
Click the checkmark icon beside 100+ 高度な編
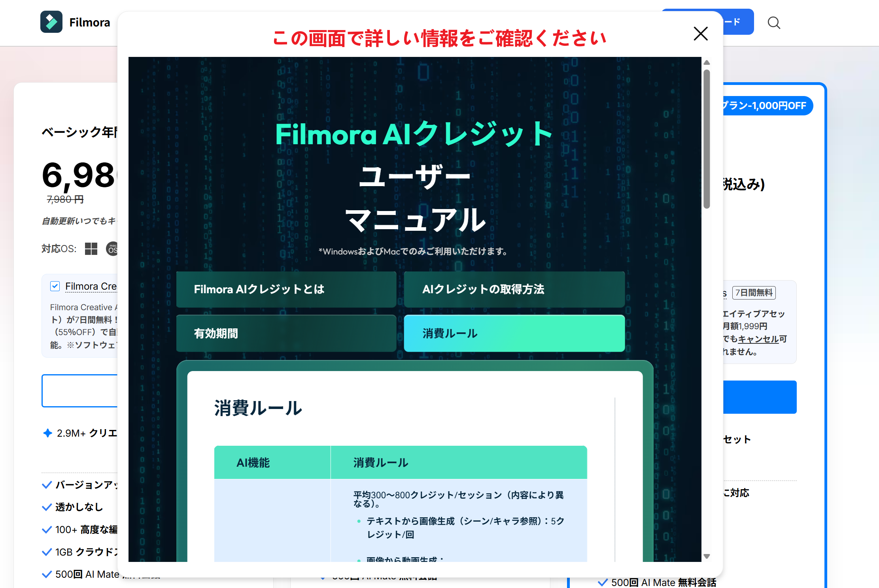pos(47,530)
